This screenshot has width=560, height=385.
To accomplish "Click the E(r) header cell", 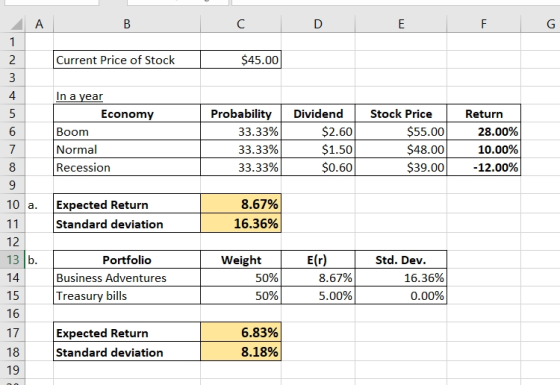I will click(318, 260).
